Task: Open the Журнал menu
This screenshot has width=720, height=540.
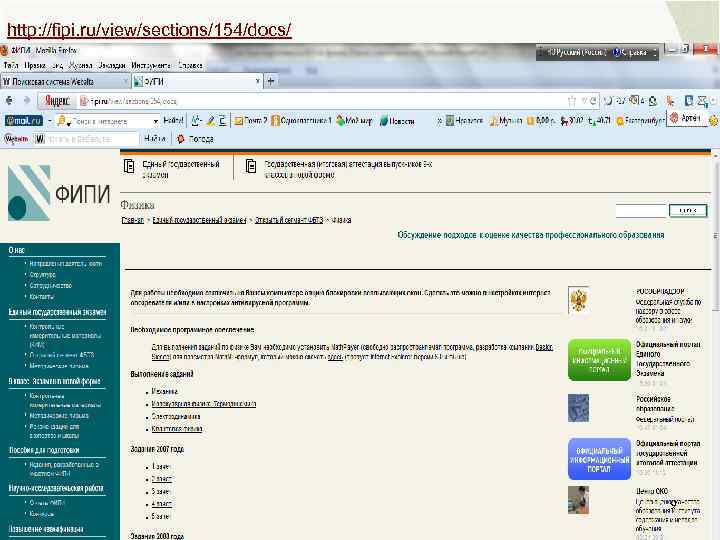Action: pyautogui.click(x=80, y=65)
